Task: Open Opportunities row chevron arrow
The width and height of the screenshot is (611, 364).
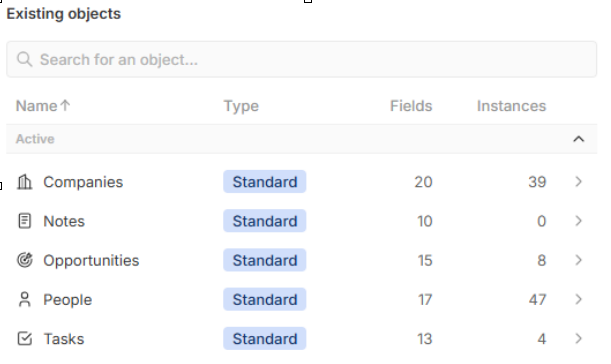Action: point(579,260)
